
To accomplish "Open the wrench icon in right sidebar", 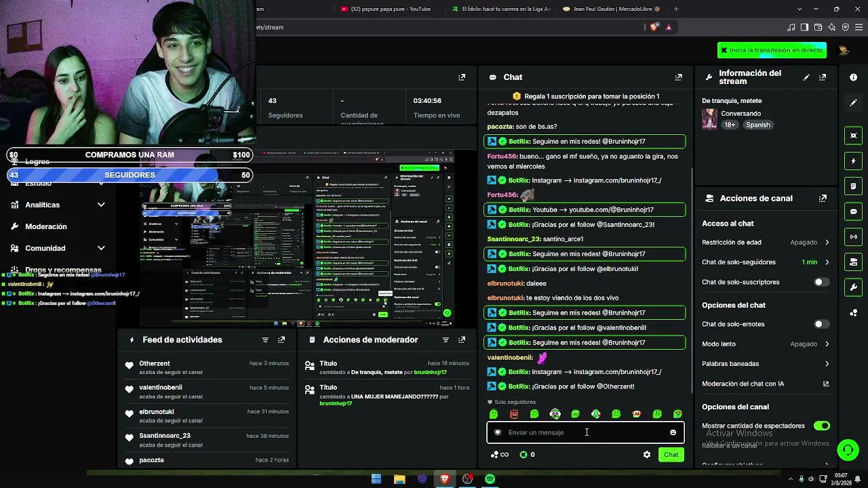I will (x=853, y=287).
